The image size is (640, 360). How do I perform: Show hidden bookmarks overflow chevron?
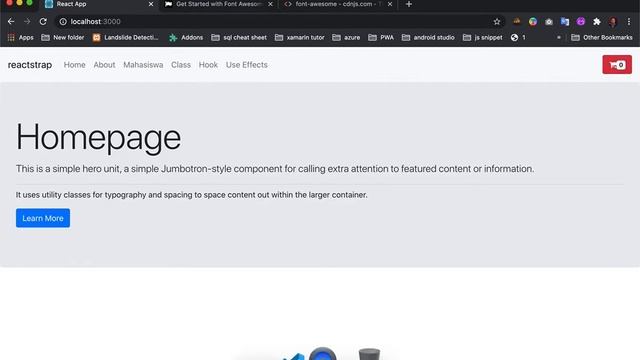(x=559, y=38)
